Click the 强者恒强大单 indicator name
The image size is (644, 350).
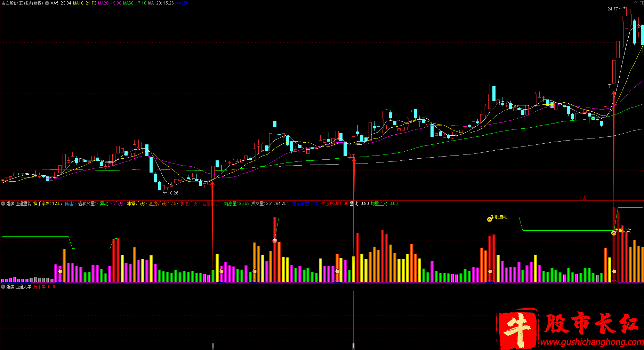[x=19, y=287]
